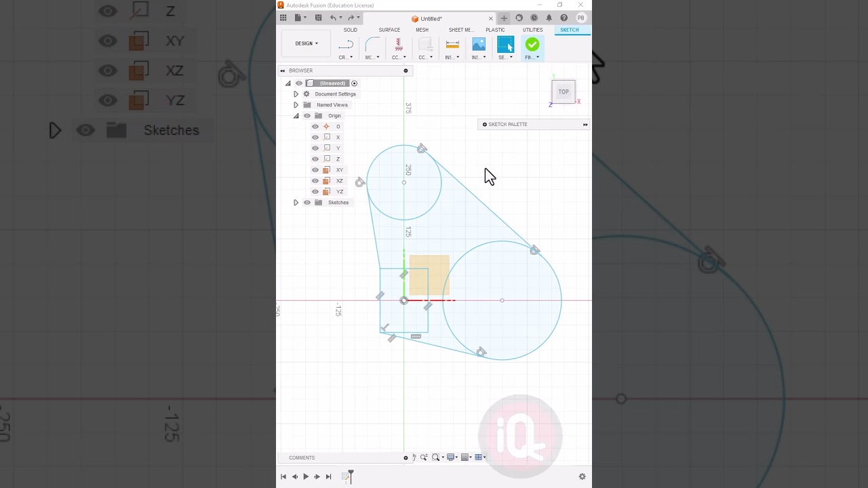This screenshot has width=868, height=488.
Task: Toggle visibility of the YZ plane
Action: (x=315, y=192)
